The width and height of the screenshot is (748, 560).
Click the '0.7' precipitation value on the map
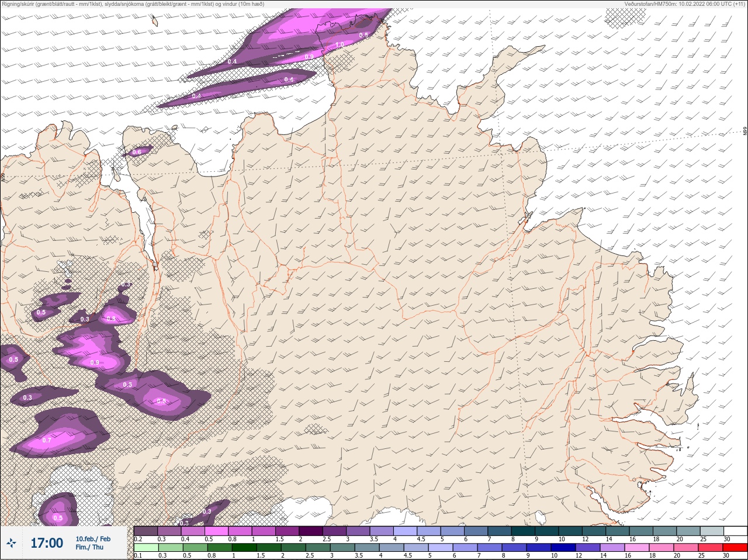click(x=47, y=440)
